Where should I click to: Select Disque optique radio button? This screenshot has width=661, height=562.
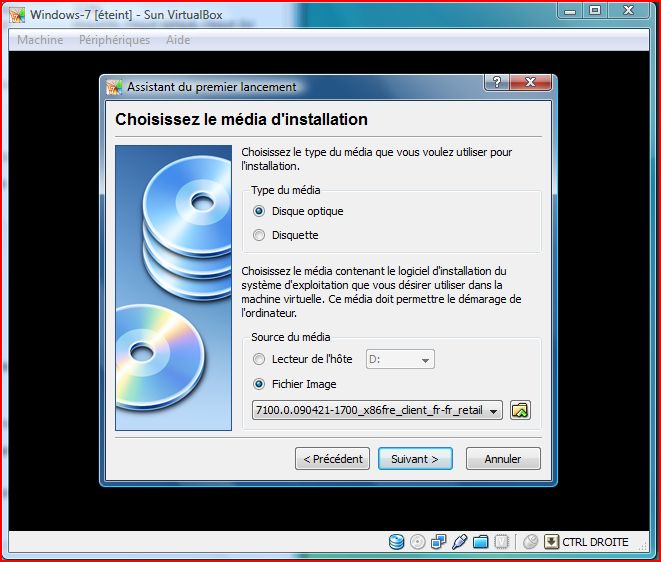click(x=259, y=211)
